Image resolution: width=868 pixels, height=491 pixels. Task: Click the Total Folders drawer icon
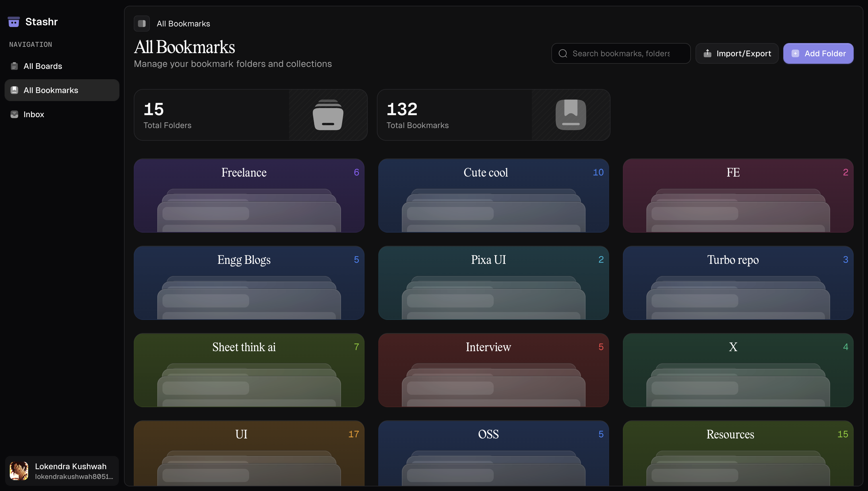click(x=328, y=115)
